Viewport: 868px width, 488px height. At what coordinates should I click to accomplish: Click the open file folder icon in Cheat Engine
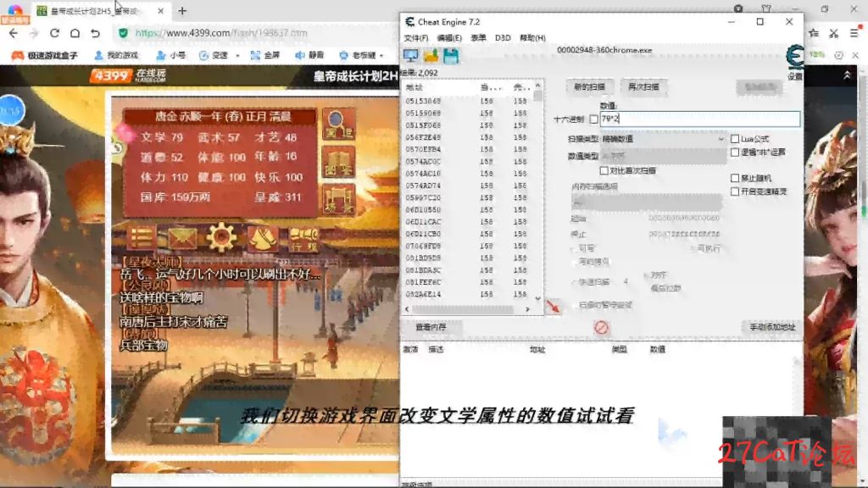[431, 55]
